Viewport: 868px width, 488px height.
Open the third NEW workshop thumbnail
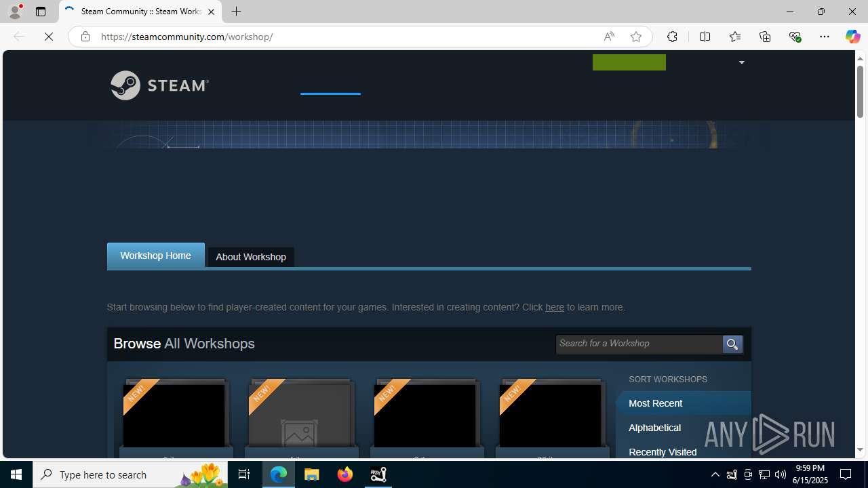pos(426,414)
